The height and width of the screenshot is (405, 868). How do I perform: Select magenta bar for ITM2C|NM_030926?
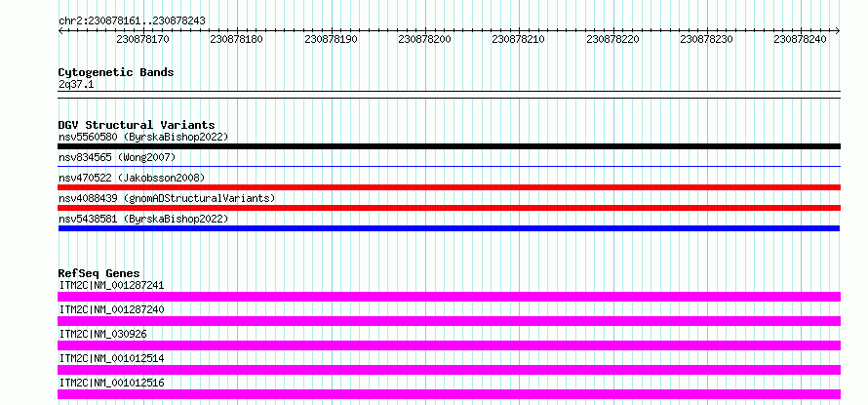(x=449, y=345)
